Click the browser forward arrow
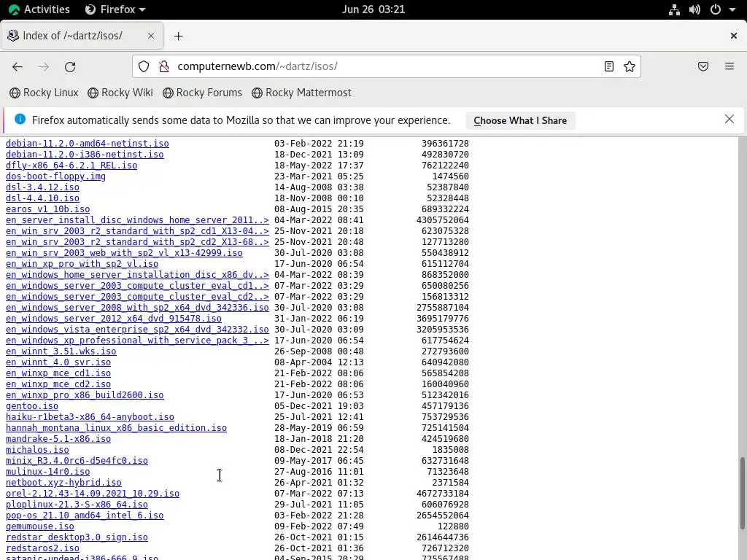747x560 pixels. click(44, 66)
